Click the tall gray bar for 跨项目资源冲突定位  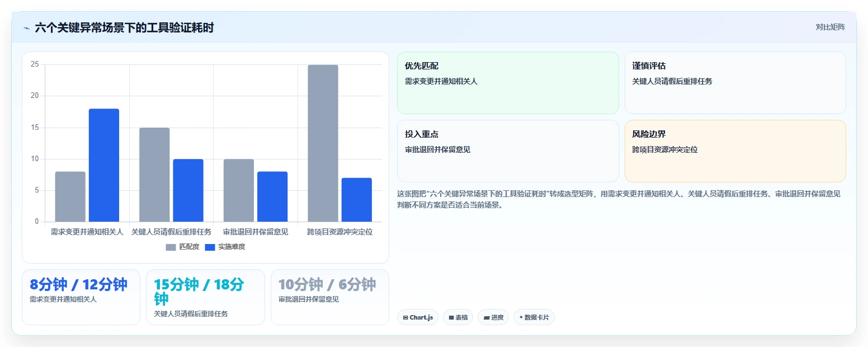pos(323,143)
